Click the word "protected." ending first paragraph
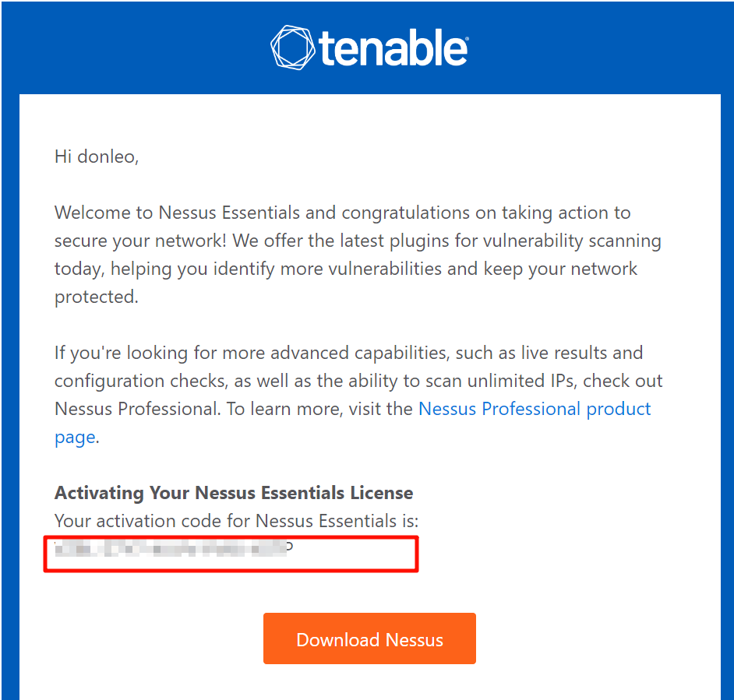 coord(96,297)
